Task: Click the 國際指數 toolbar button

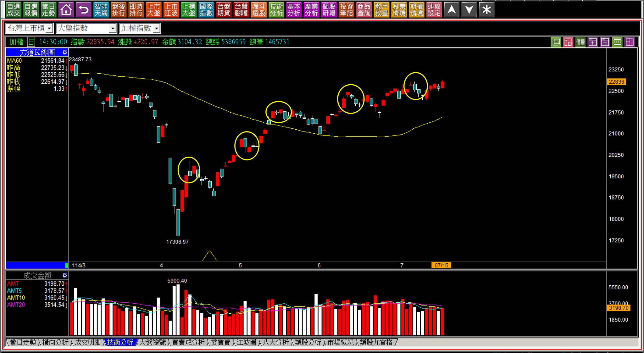Action: (x=206, y=10)
